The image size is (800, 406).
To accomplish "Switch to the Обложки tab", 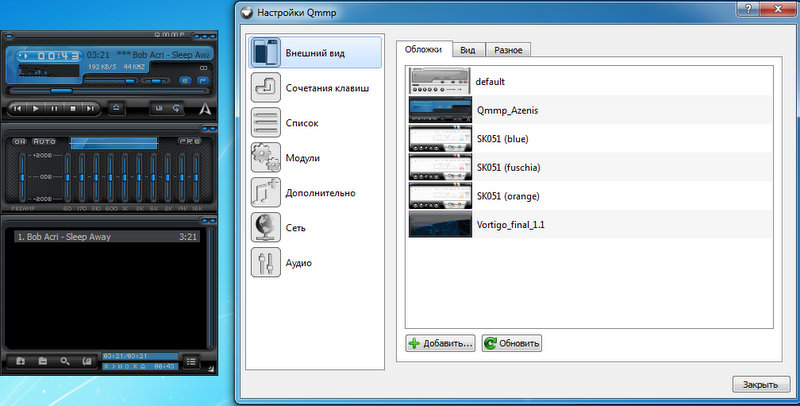I will 423,49.
